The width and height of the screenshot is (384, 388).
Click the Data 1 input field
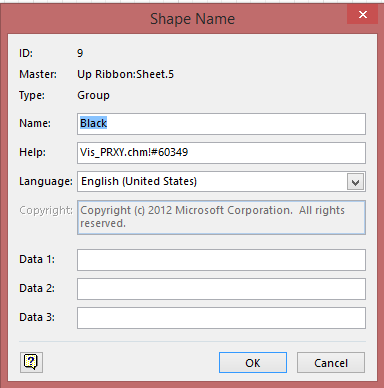tap(221, 260)
